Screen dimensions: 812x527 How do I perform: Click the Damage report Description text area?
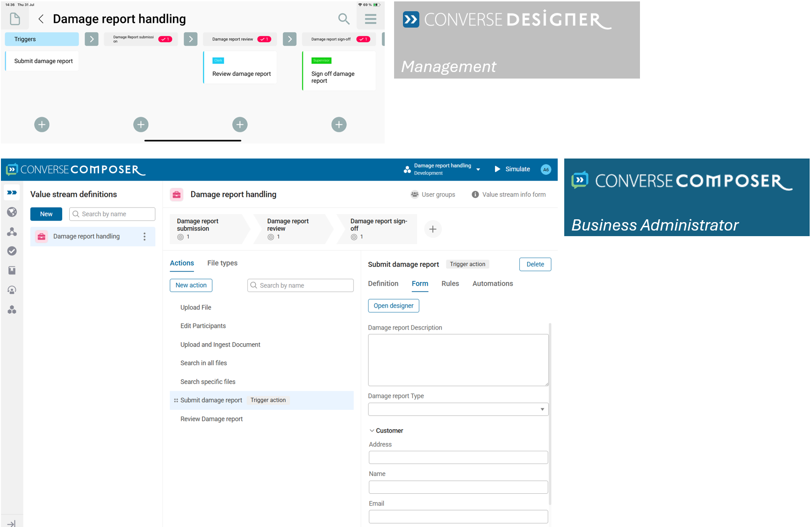[458, 360]
